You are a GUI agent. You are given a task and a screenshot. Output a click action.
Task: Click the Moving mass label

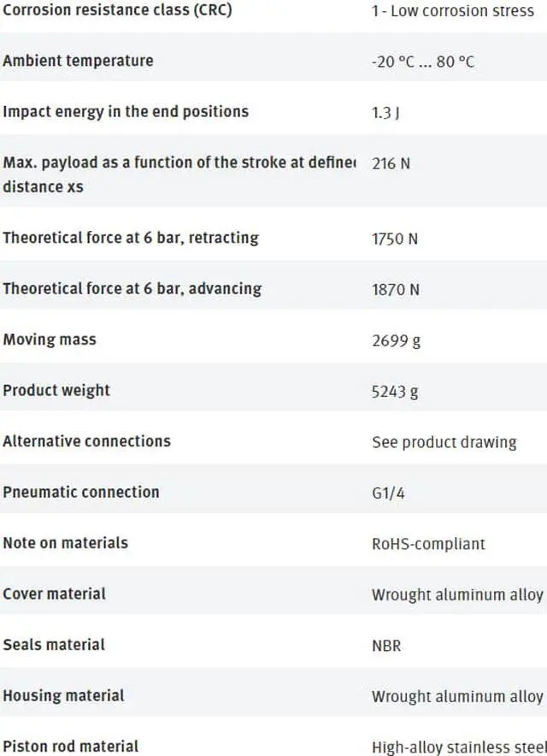pos(50,340)
